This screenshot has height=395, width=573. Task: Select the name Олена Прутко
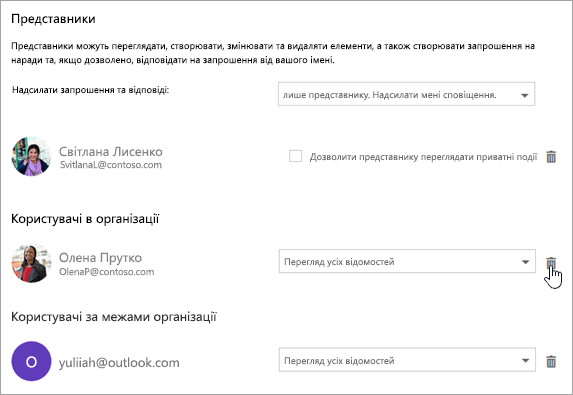click(x=100, y=258)
